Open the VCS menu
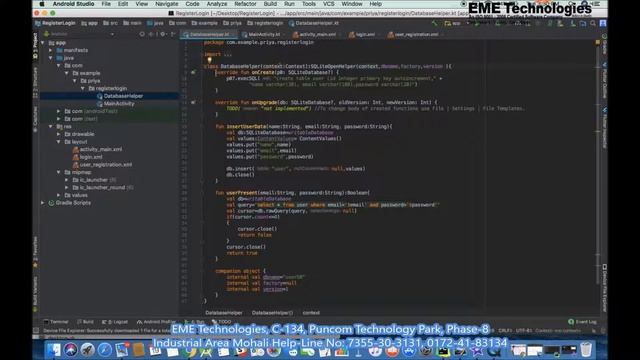This screenshot has height=360, width=640. click(x=329, y=4)
